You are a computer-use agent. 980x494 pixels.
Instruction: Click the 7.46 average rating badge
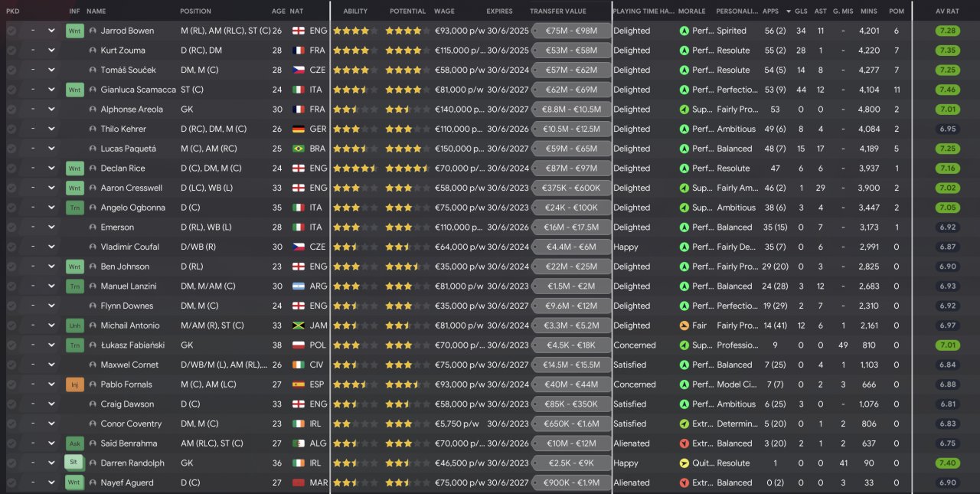[x=947, y=90]
